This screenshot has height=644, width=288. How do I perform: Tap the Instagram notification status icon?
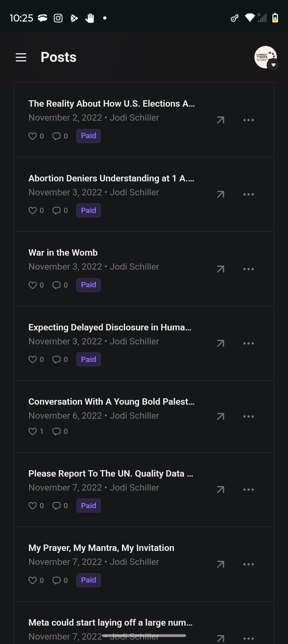coord(58,18)
